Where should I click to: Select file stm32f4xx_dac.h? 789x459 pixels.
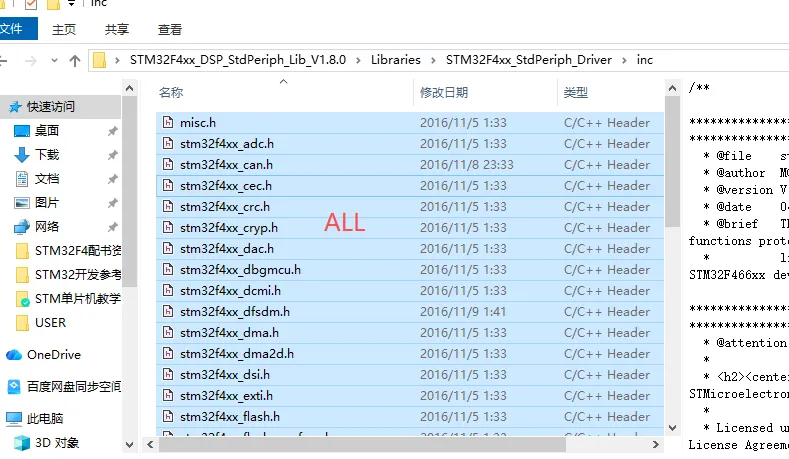coord(410,249)
